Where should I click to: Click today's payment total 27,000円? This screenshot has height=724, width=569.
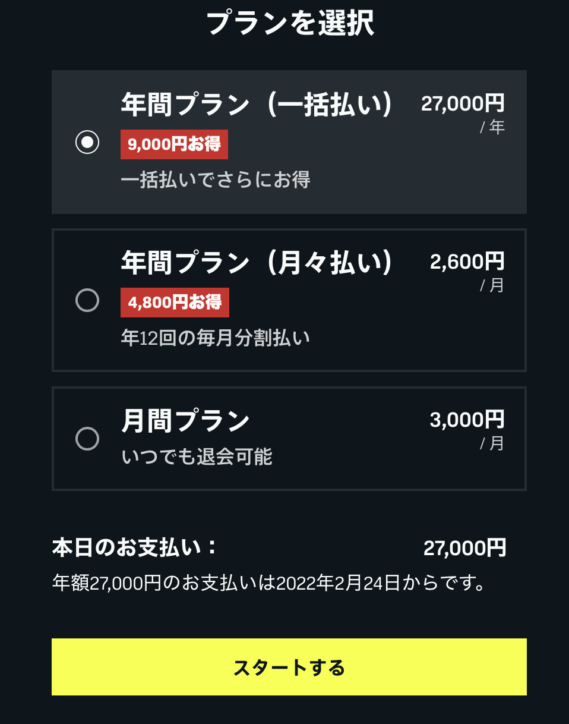click(465, 548)
